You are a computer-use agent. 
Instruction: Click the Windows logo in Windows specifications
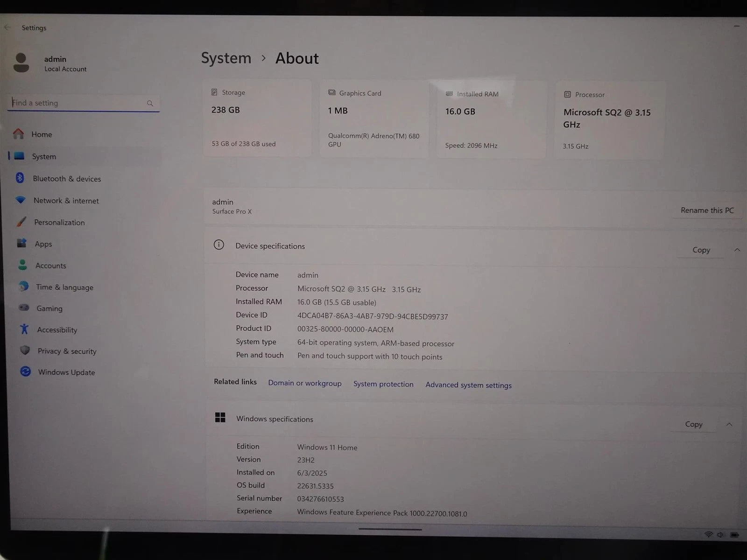pos(220,417)
